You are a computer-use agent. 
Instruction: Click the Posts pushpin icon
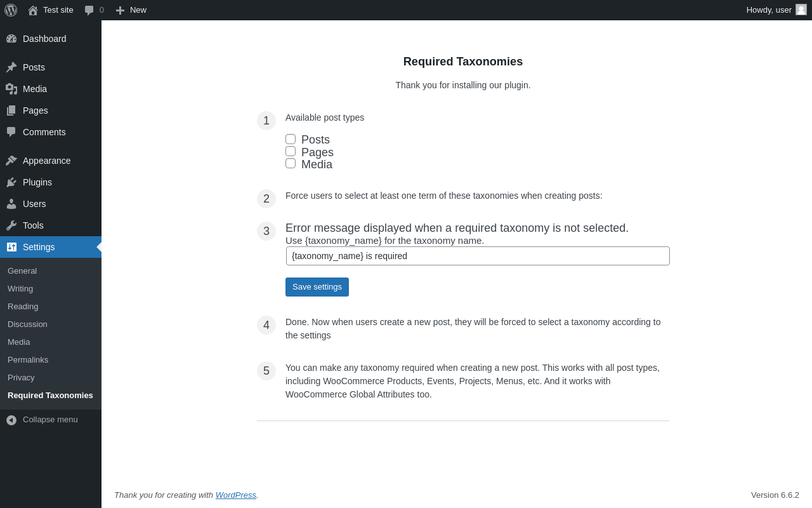point(11,67)
